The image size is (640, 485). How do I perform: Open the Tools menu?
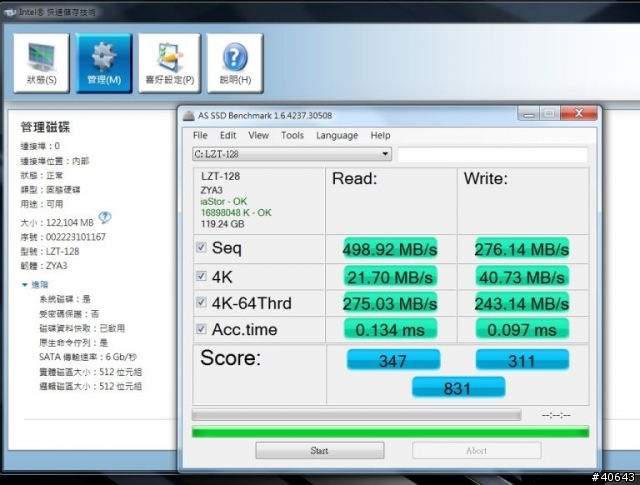pyautogui.click(x=292, y=136)
